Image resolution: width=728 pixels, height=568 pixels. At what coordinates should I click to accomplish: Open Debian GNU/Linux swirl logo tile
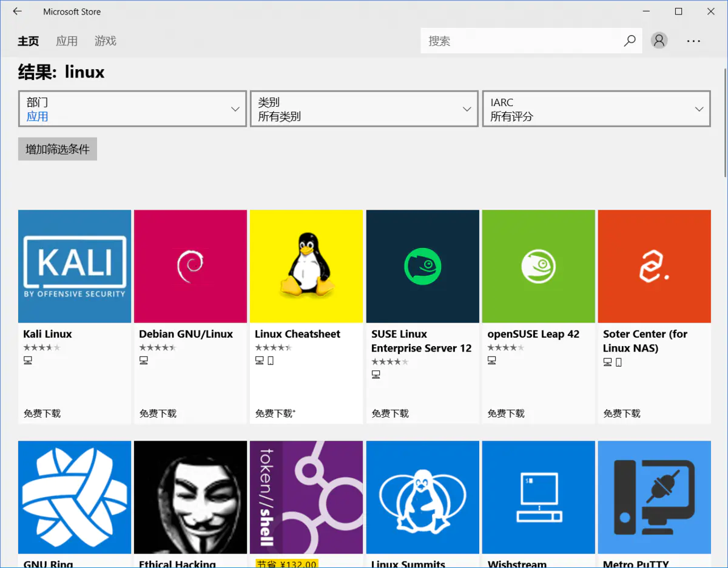(190, 266)
